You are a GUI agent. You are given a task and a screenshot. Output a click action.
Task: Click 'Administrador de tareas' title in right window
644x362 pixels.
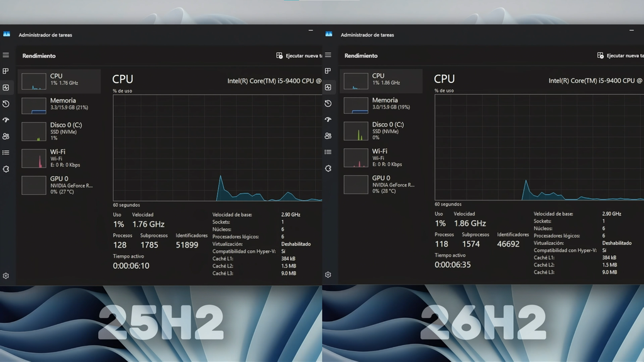click(367, 35)
